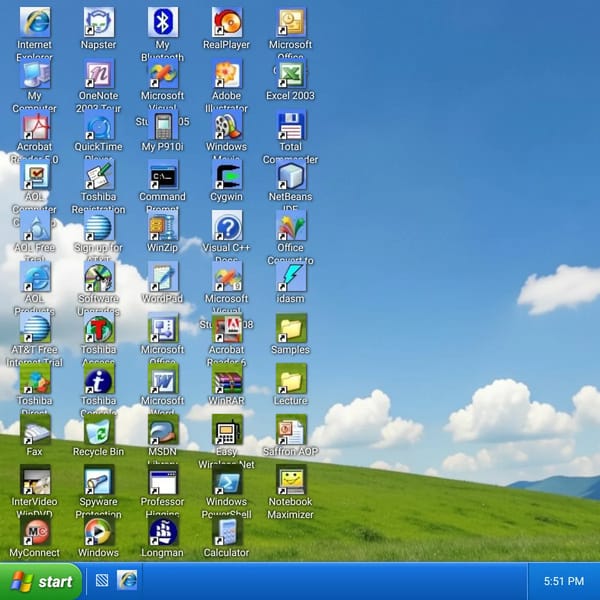Open the Samples folder
The image size is (600, 600).
290,328
